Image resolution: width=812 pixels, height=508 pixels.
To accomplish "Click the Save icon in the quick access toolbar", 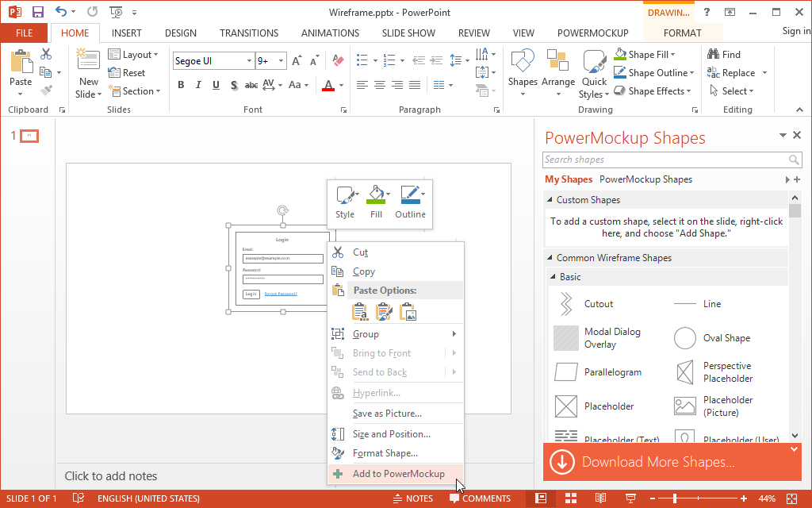I will [x=37, y=12].
